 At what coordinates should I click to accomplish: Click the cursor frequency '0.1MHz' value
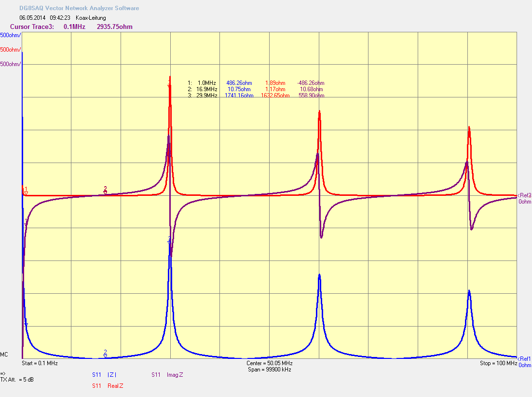[75, 27]
